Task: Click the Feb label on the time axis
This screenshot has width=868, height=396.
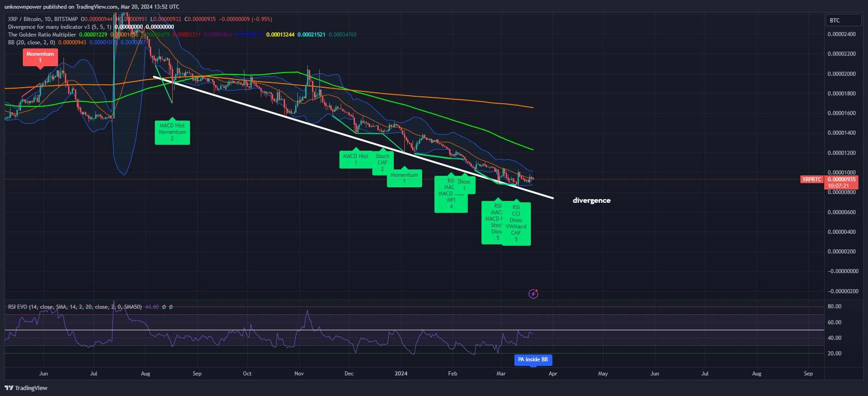Action: tap(453, 374)
